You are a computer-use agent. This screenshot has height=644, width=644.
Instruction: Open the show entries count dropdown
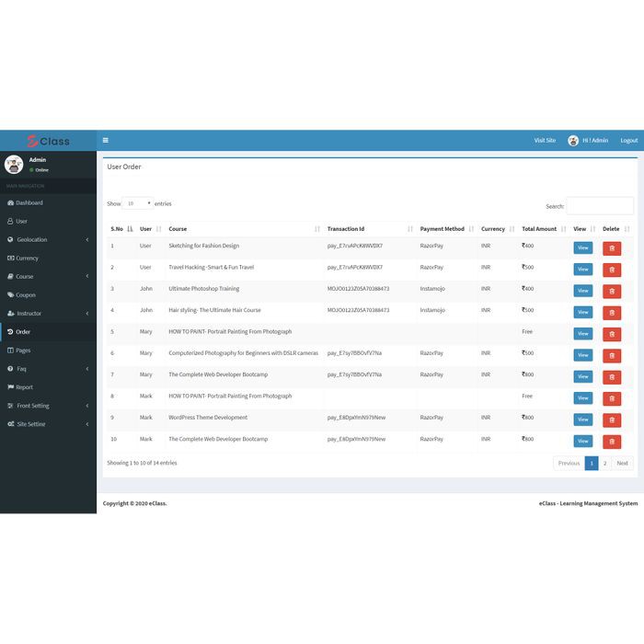[138, 203]
